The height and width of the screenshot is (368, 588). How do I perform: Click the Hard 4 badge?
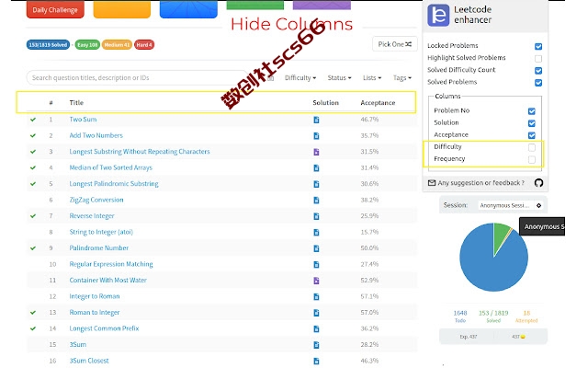tap(144, 45)
